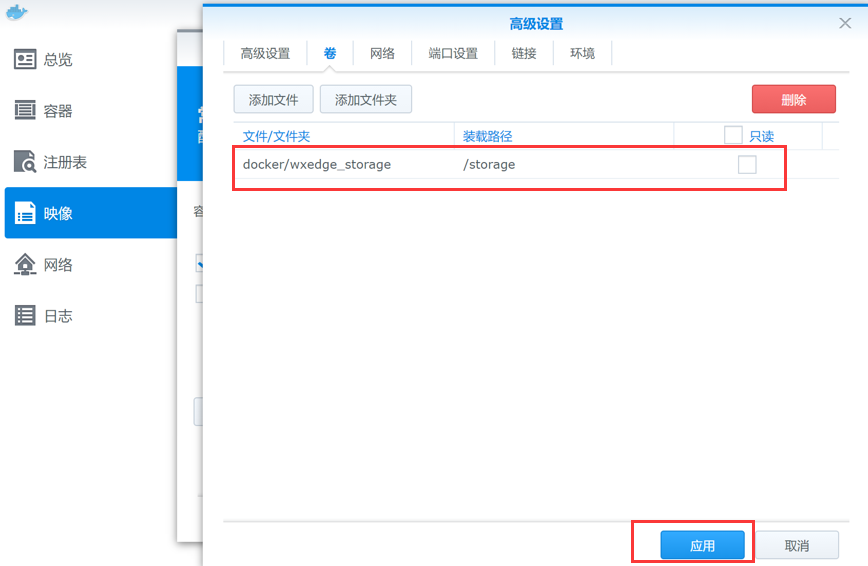Click 应用 to apply settings
Image resolution: width=868 pixels, height=566 pixels.
pos(702,545)
